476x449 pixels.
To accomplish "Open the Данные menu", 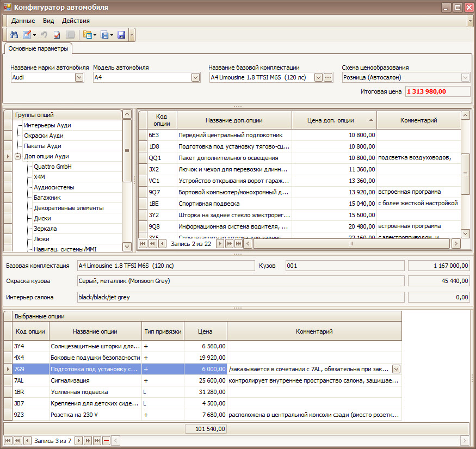I will [23, 21].
